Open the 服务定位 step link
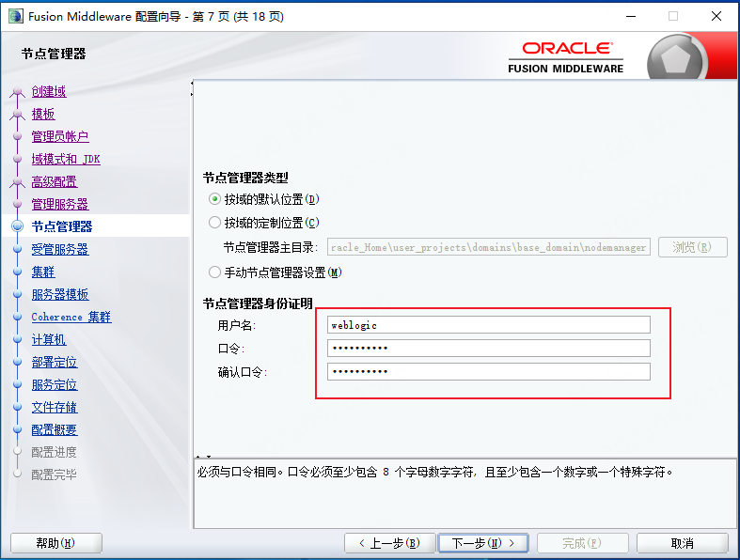This screenshot has width=740, height=560. [x=55, y=385]
